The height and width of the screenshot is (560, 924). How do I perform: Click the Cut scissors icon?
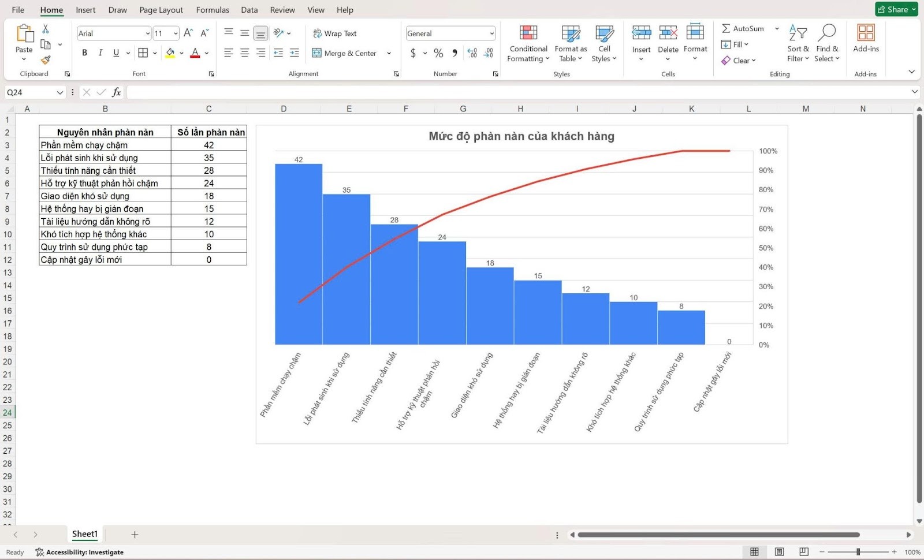(x=46, y=29)
